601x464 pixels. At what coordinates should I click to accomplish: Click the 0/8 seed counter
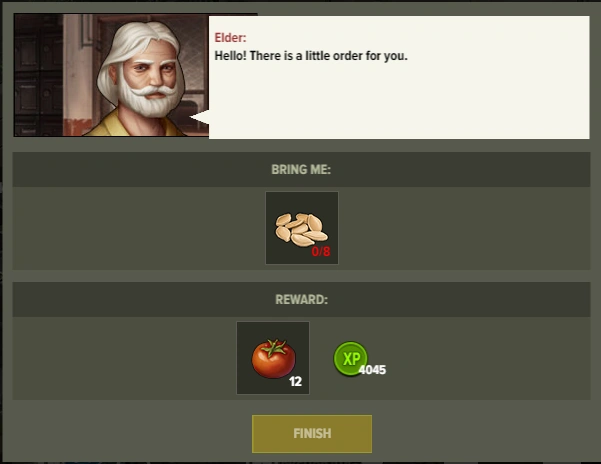(321, 252)
